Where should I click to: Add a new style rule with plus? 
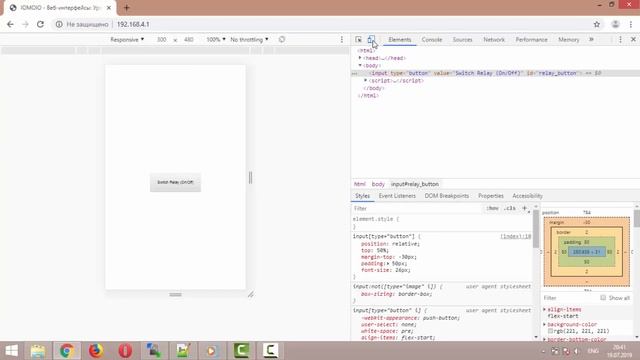[x=524, y=209]
